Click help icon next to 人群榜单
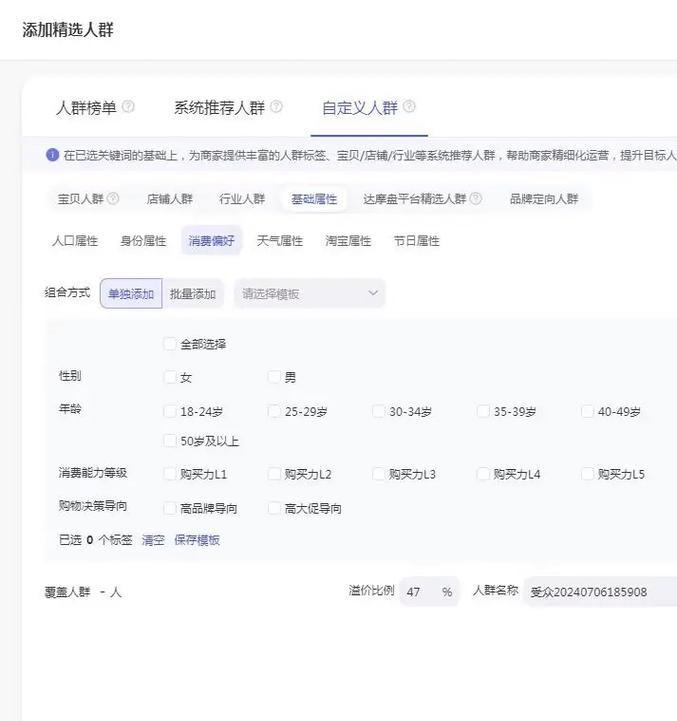 (128, 107)
